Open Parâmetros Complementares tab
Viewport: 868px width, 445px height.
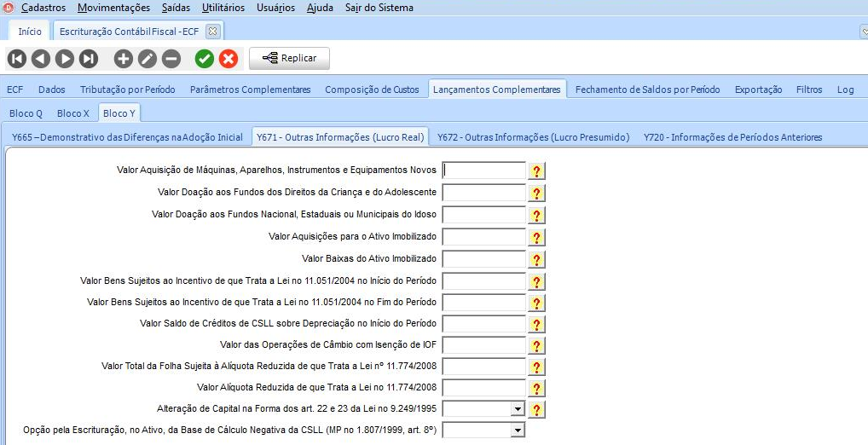250,90
